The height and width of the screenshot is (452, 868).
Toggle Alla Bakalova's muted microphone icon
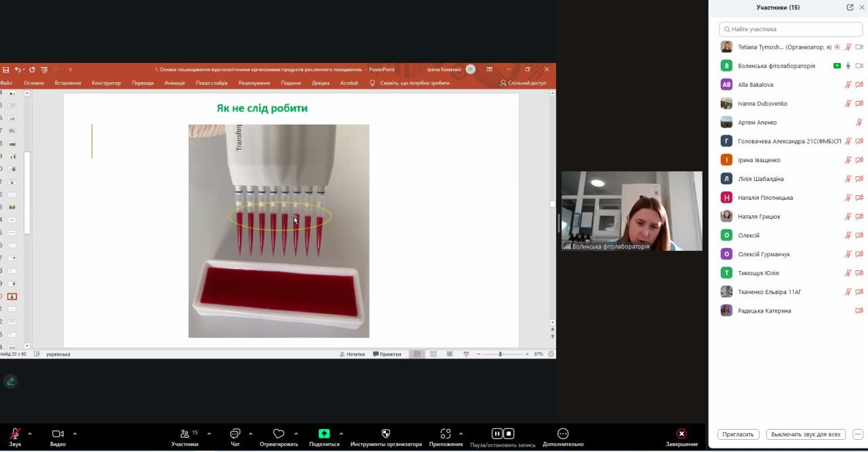coord(848,85)
